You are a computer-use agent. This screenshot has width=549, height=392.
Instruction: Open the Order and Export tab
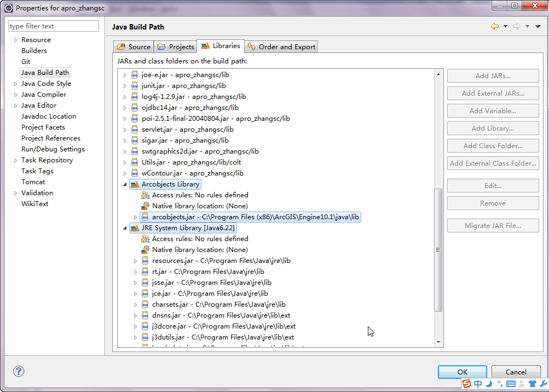pyautogui.click(x=281, y=47)
